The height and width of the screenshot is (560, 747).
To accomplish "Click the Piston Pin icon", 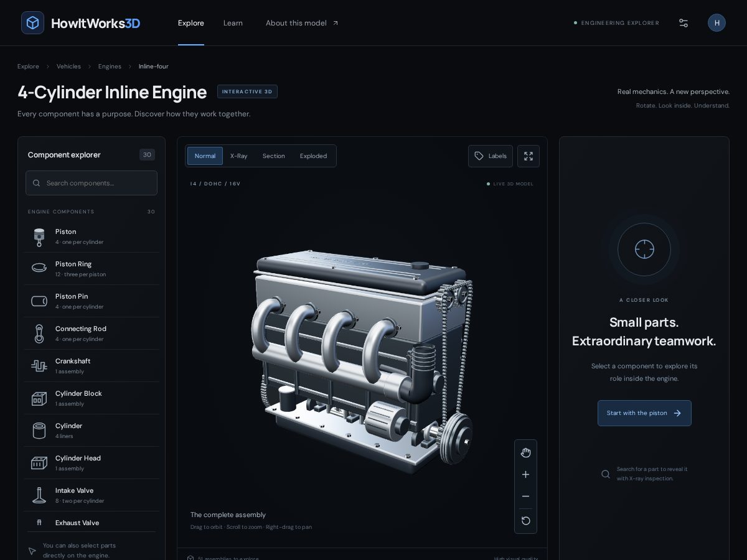I will pyautogui.click(x=39, y=301).
